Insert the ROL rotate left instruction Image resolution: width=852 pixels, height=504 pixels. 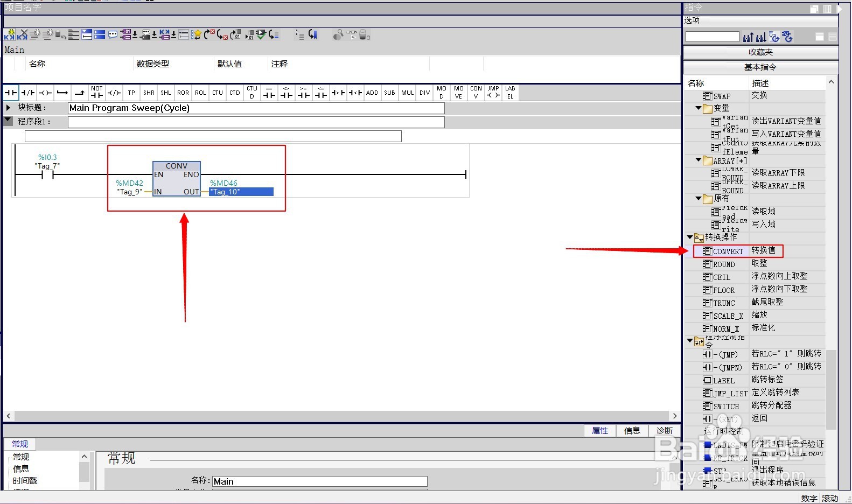pyautogui.click(x=200, y=93)
